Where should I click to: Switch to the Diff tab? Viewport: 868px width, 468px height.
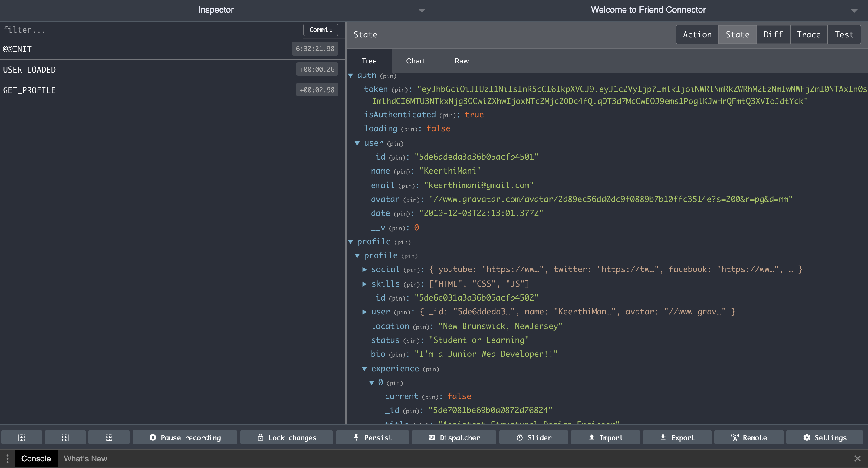pos(773,34)
